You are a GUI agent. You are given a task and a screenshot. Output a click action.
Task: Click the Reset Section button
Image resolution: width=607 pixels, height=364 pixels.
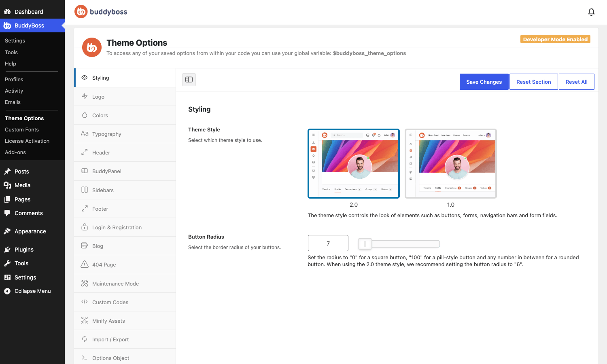pyautogui.click(x=534, y=82)
